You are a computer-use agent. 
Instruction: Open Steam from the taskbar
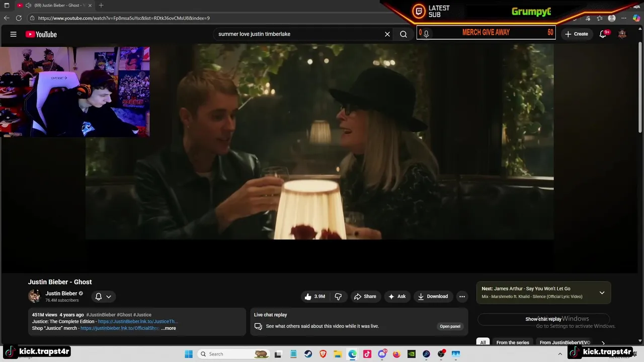tap(308, 354)
